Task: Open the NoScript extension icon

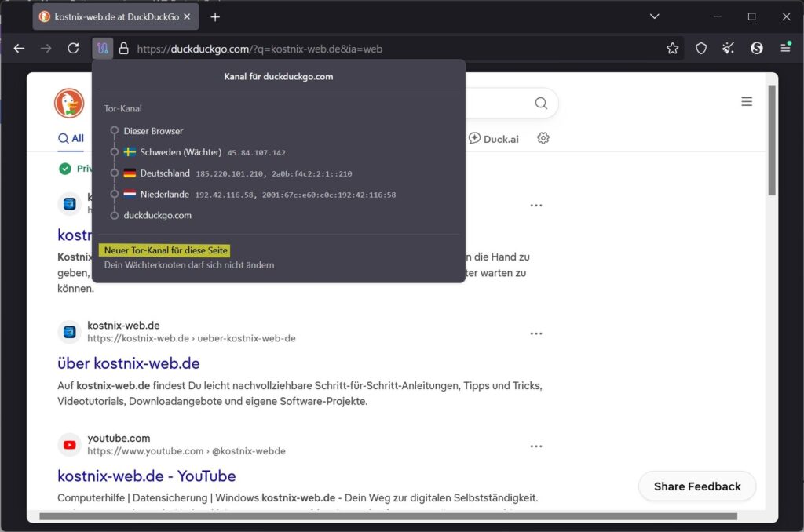Action: tap(756, 49)
